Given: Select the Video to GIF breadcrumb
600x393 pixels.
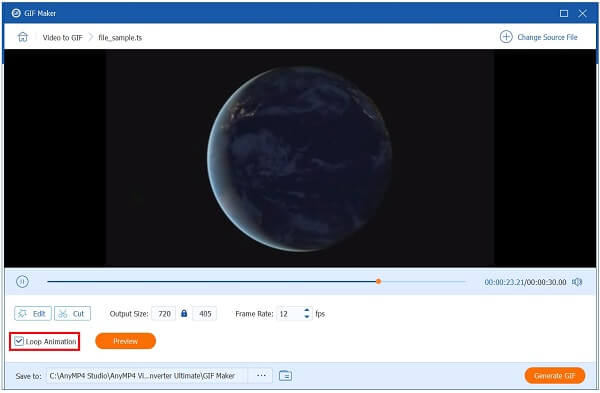Looking at the screenshot, I should tap(62, 38).
